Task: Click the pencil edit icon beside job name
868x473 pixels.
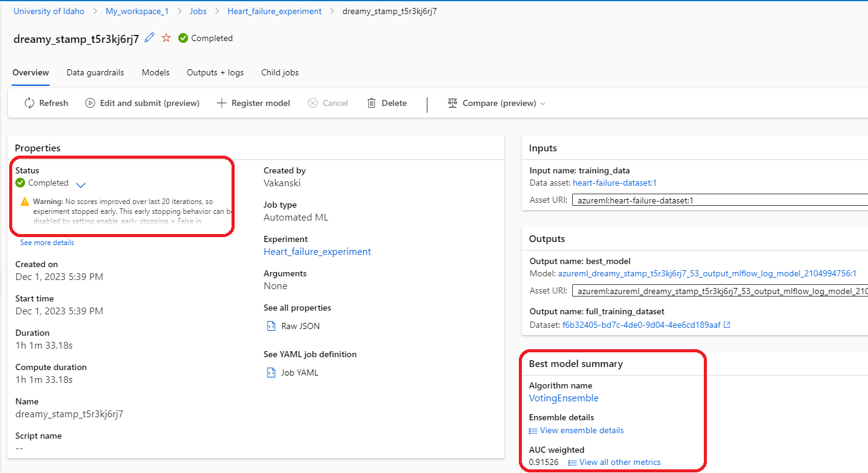Action: pyautogui.click(x=150, y=38)
